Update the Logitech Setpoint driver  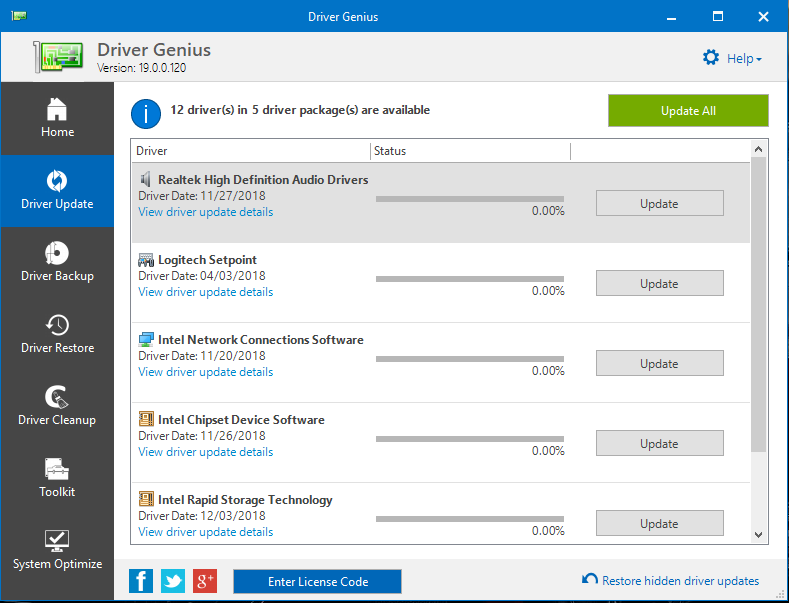(660, 283)
